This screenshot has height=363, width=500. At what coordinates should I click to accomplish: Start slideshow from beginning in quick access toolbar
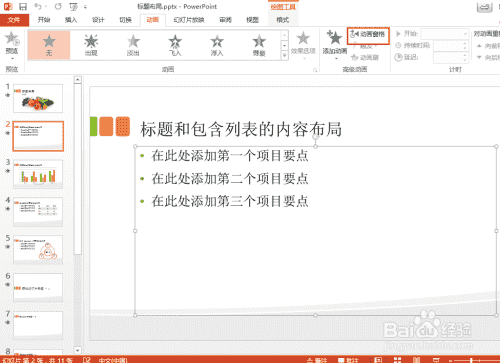tap(73, 6)
